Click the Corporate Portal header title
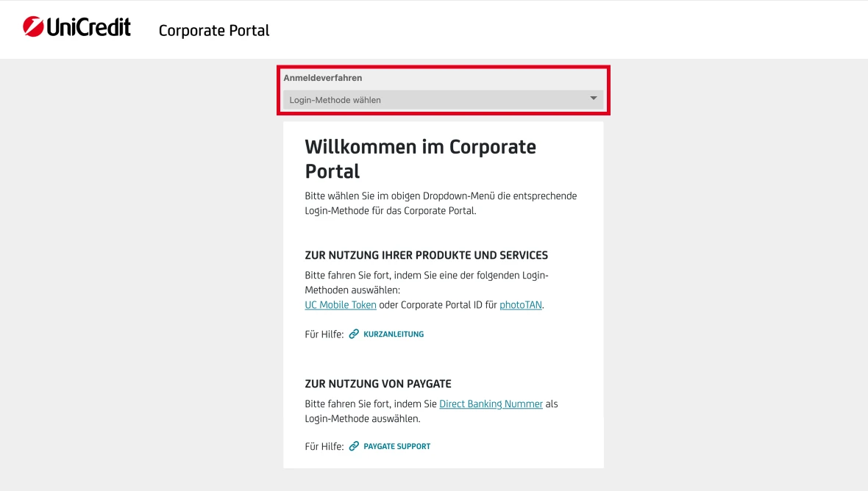Image resolution: width=868 pixels, height=491 pixels. (x=214, y=31)
